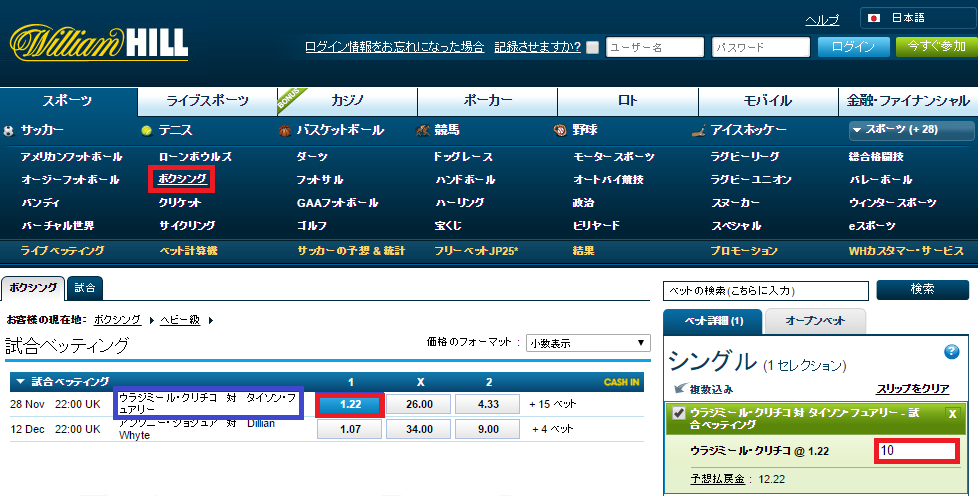The width and height of the screenshot is (978, 496).
Task: Click the tennis ball icon beside テニス
Action: 147,131
